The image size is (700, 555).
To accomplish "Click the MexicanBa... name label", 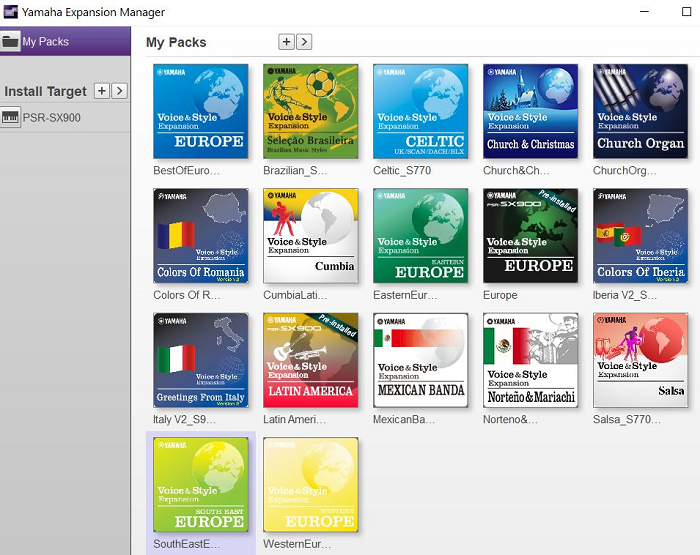I will 404,420.
